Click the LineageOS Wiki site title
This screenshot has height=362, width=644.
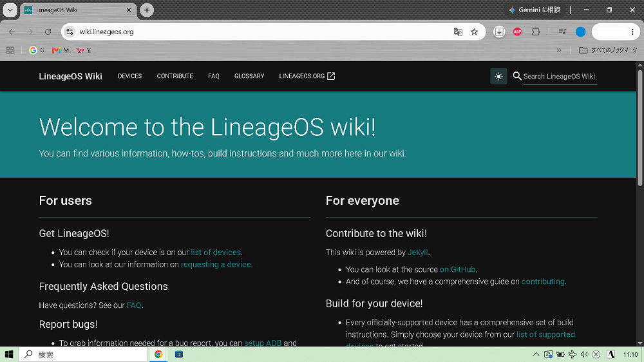point(71,77)
